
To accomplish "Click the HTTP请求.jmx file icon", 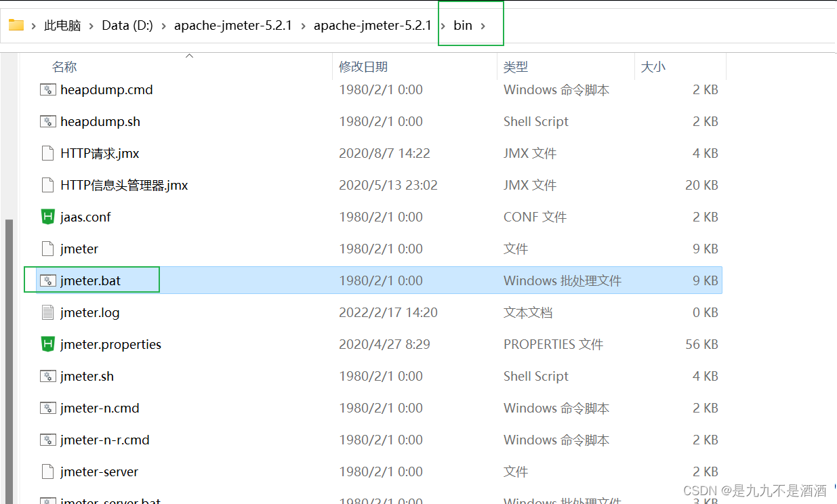I will tap(47, 153).
